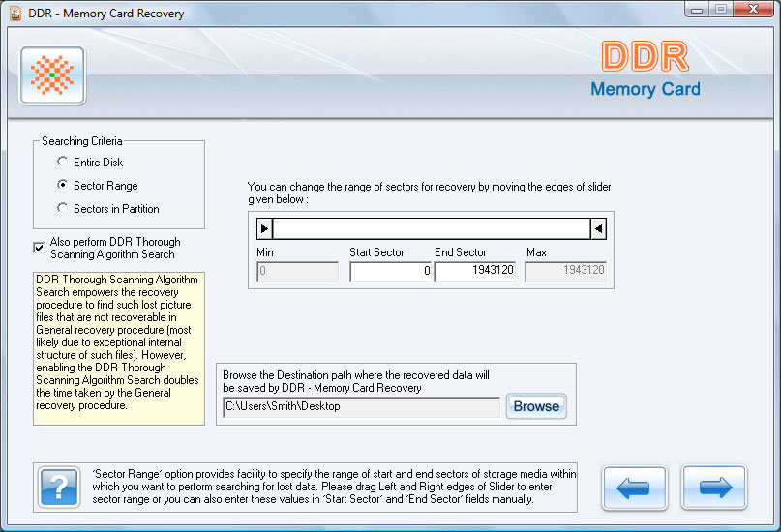Select the Entire Disk radio button

[62, 162]
